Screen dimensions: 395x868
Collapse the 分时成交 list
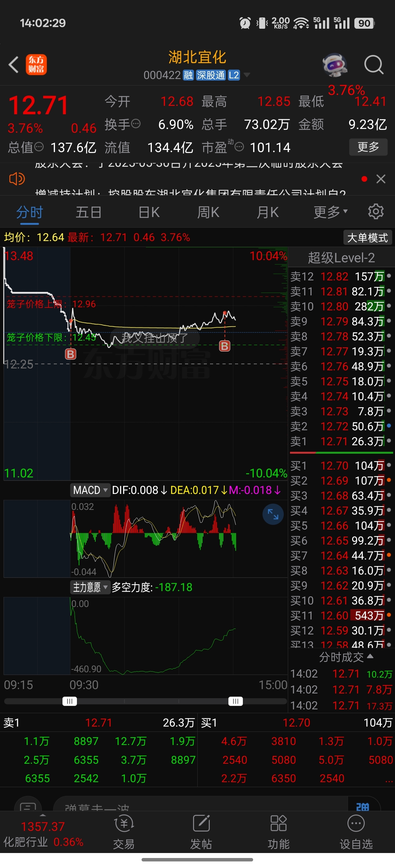pos(346,657)
